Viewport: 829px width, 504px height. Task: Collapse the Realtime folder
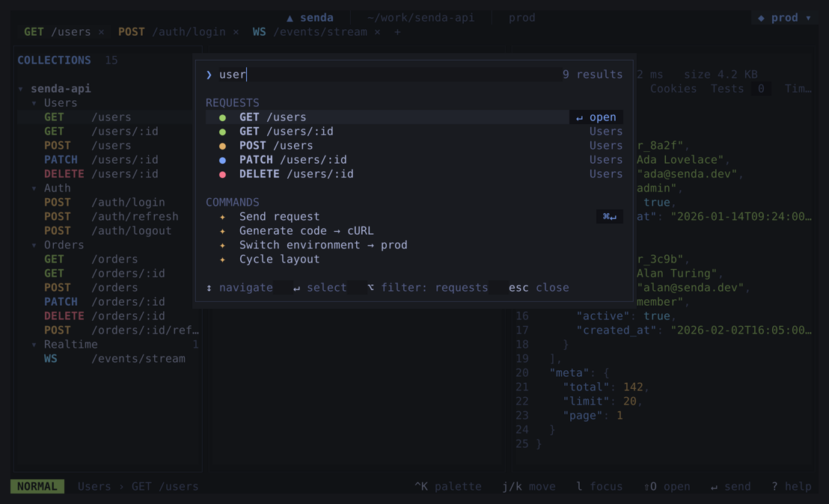pos(34,345)
